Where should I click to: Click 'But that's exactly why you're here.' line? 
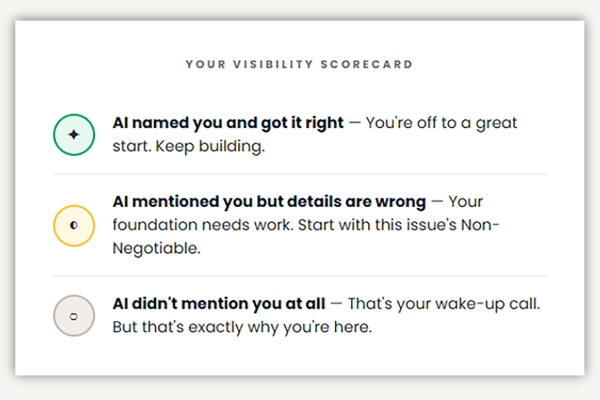pyautogui.click(x=242, y=327)
